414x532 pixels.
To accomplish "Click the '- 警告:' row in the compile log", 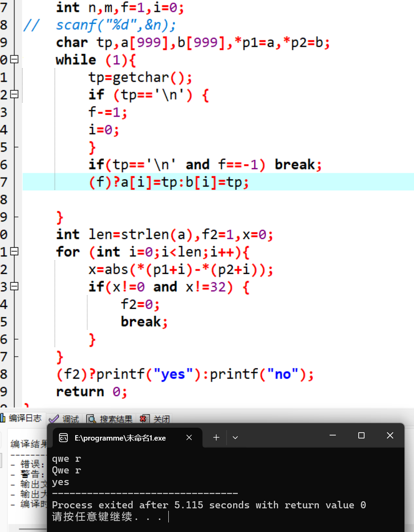I will (x=28, y=474).
